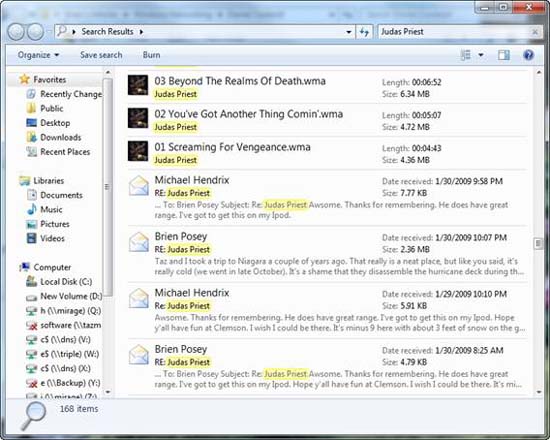Select software (\\tazm network drive

tap(64, 325)
